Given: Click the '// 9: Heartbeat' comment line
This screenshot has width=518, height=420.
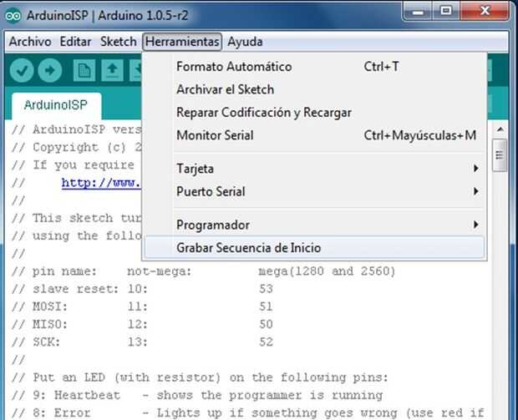Looking at the screenshot, I should pos(197,395).
